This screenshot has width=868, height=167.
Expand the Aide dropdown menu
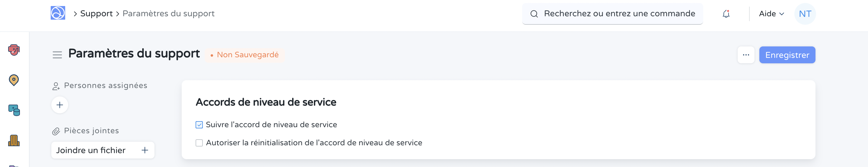771,14
